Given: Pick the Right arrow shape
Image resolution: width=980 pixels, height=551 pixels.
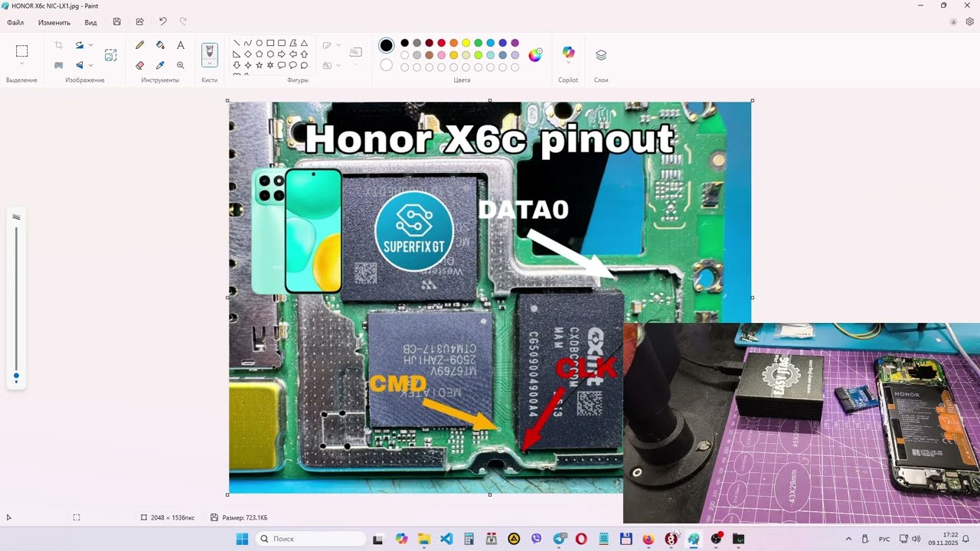Looking at the screenshot, I should 282,54.
